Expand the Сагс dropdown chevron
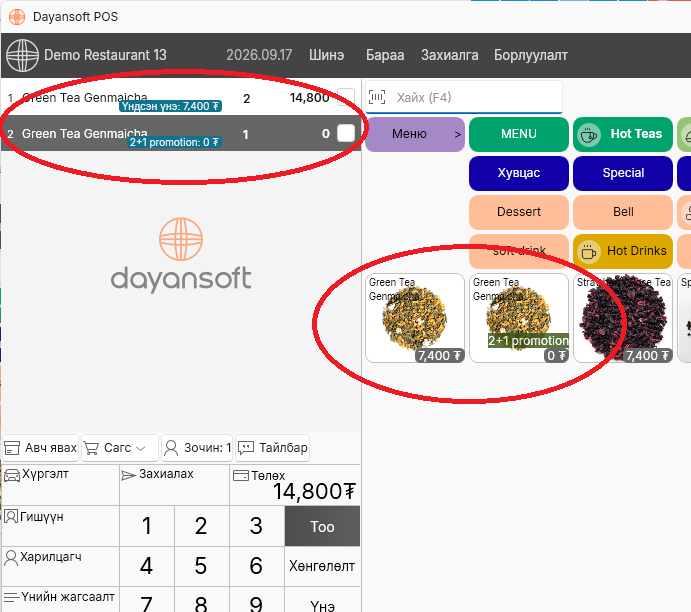This screenshot has height=612, width=691. 141,449
